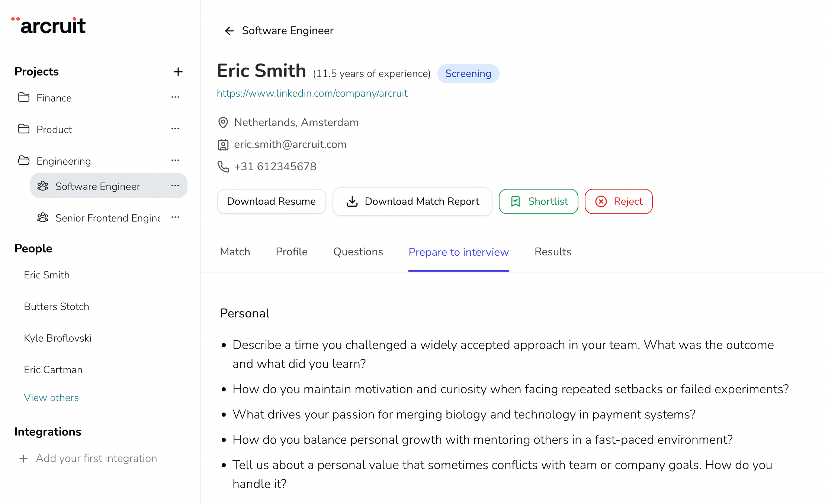The width and height of the screenshot is (825, 504).
Task: Open the Product project options menu
Action: click(175, 129)
